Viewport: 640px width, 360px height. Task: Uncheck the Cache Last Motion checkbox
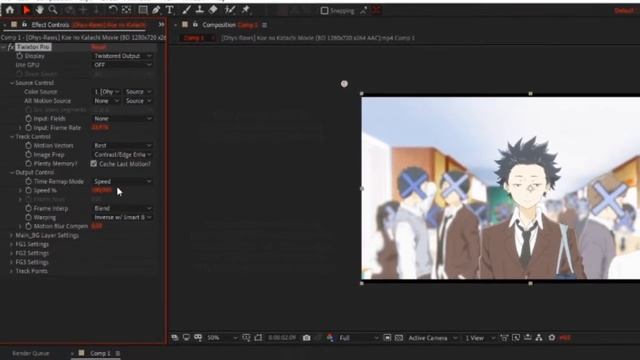coord(94,164)
